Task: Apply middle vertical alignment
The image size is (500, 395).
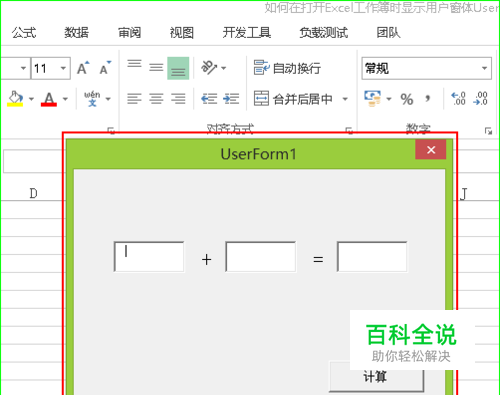Action: [156, 68]
